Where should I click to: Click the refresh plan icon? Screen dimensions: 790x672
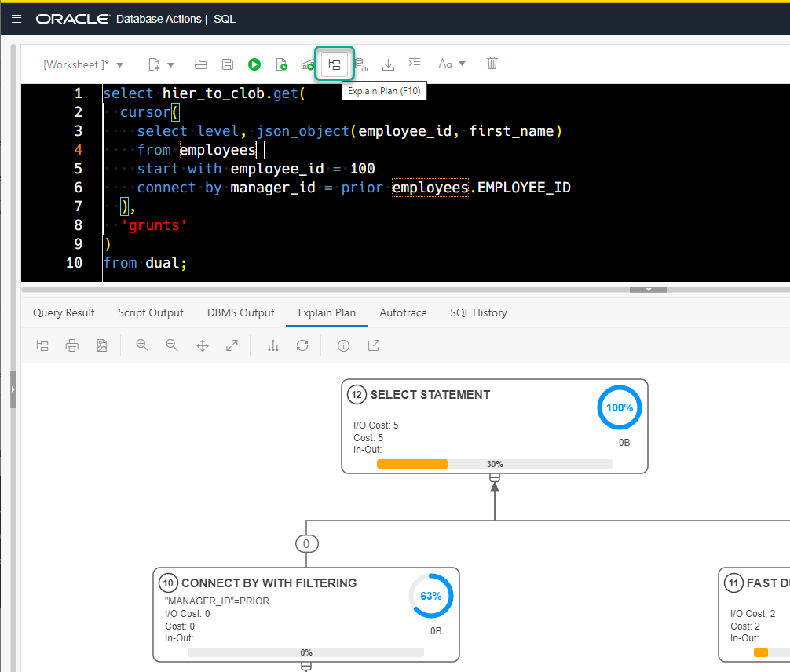302,345
